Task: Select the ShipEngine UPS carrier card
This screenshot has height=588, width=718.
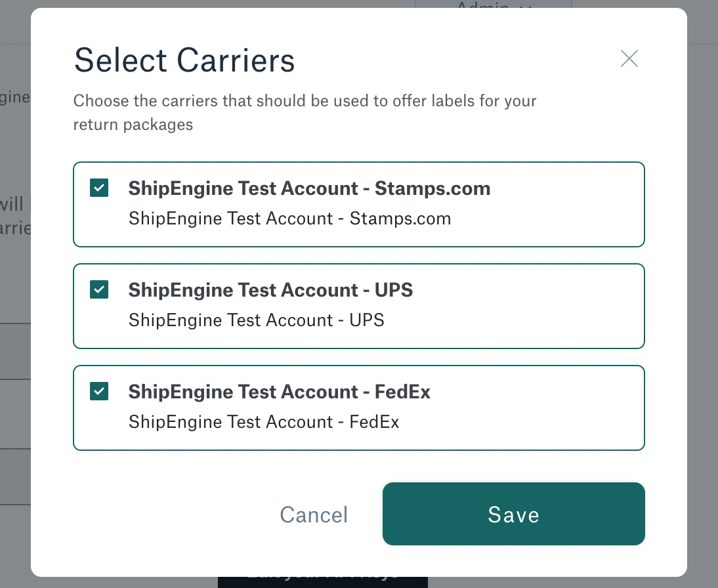Action: click(x=359, y=306)
